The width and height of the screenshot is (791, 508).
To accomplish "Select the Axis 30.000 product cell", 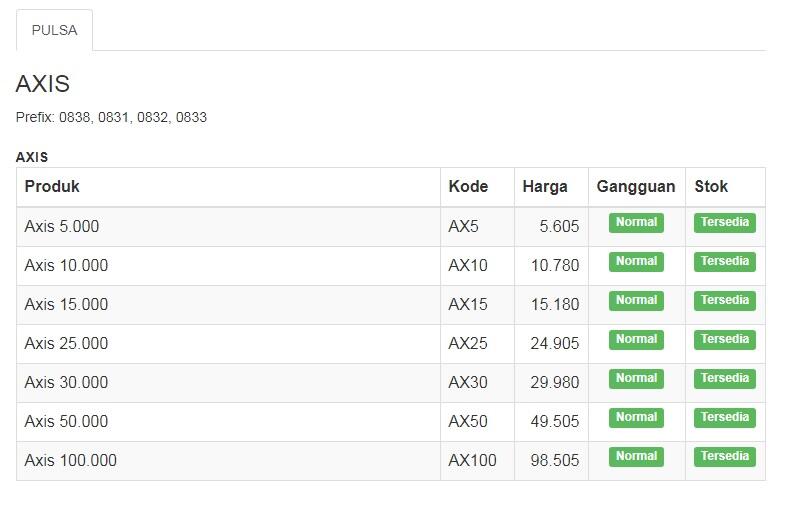I will pyautogui.click(x=229, y=383).
